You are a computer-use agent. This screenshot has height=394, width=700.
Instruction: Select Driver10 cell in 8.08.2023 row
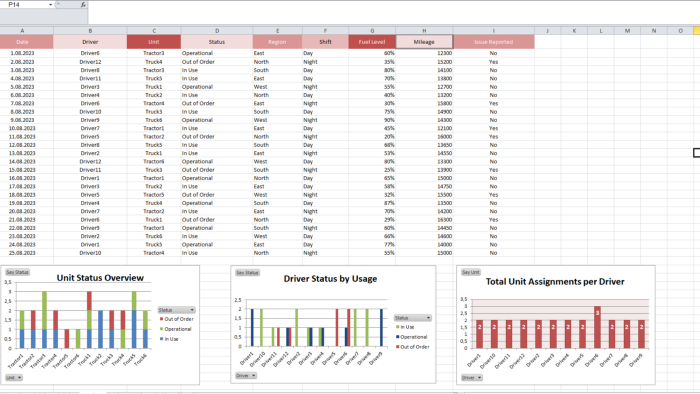tap(90, 112)
